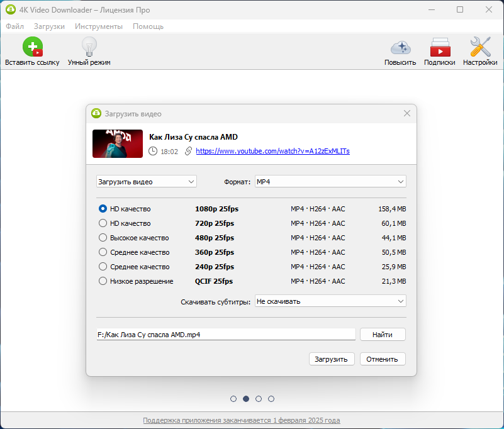Image resolution: width=504 pixels, height=429 pixels.
Task: Click the Загрузить видео dialog logo icon
Action: tap(96, 113)
